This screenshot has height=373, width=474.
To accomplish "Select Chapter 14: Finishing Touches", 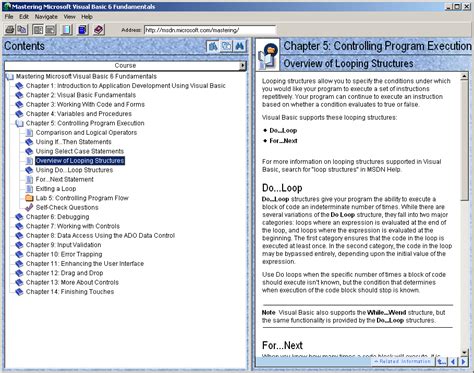I will (70, 292).
